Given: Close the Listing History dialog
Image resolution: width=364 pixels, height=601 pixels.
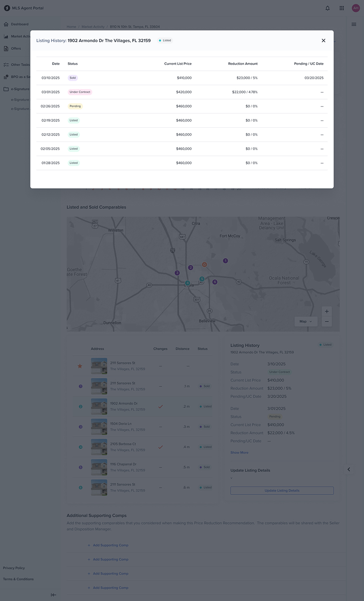Looking at the screenshot, I should [324, 40].
